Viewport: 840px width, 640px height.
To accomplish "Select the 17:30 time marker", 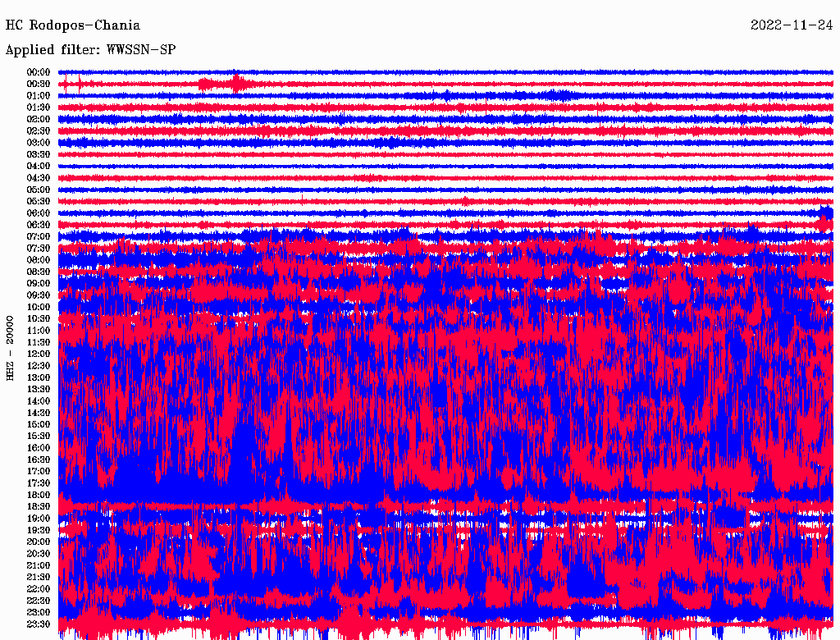I will coord(39,483).
